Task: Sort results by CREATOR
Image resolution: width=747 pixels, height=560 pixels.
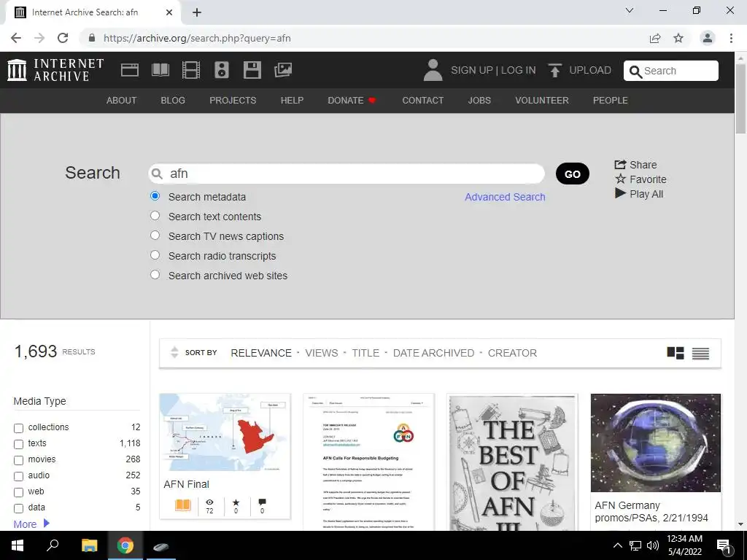Action: tap(512, 353)
